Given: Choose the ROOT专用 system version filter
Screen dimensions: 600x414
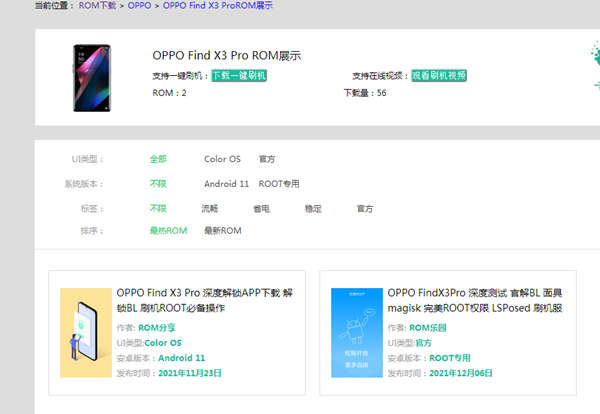Looking at the screenshot, I should (x=279, y=184).
